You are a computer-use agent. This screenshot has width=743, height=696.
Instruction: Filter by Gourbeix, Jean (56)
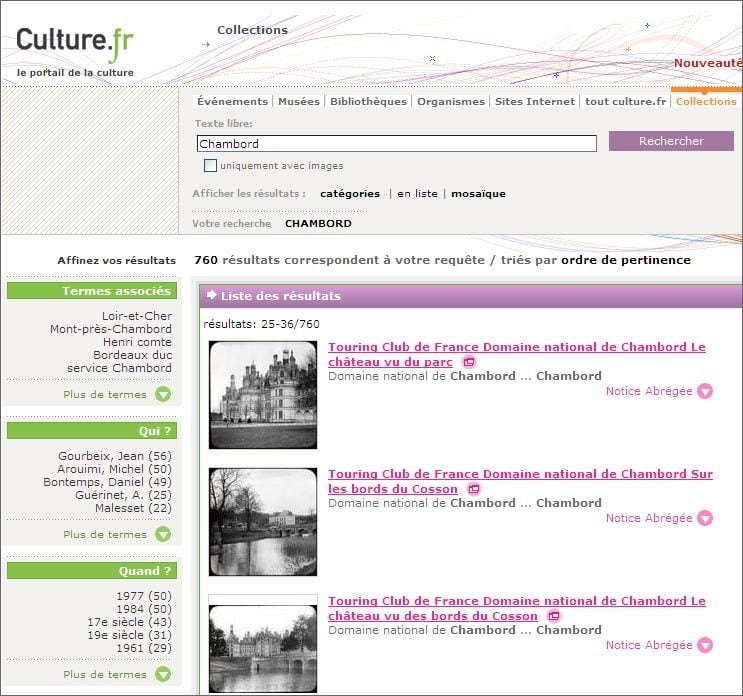click(x=115, y=456)
